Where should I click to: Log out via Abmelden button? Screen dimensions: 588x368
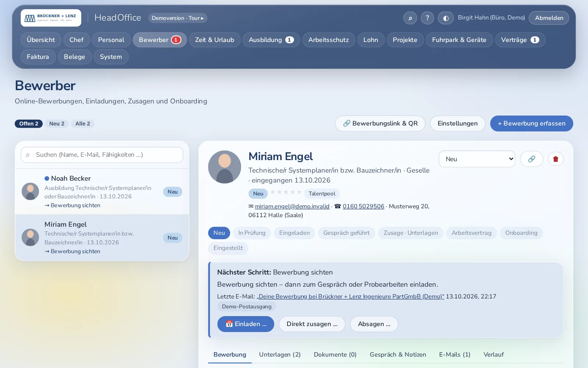[x=549, y=18]
